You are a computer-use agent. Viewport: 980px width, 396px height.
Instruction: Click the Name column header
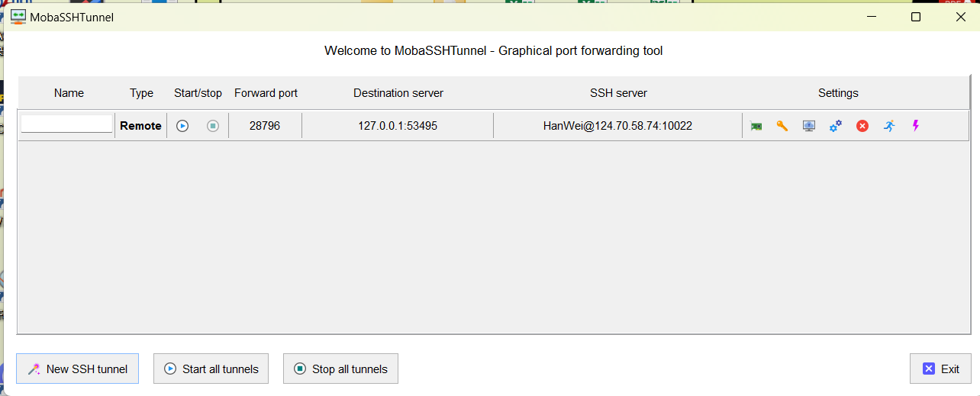[69, 93]
